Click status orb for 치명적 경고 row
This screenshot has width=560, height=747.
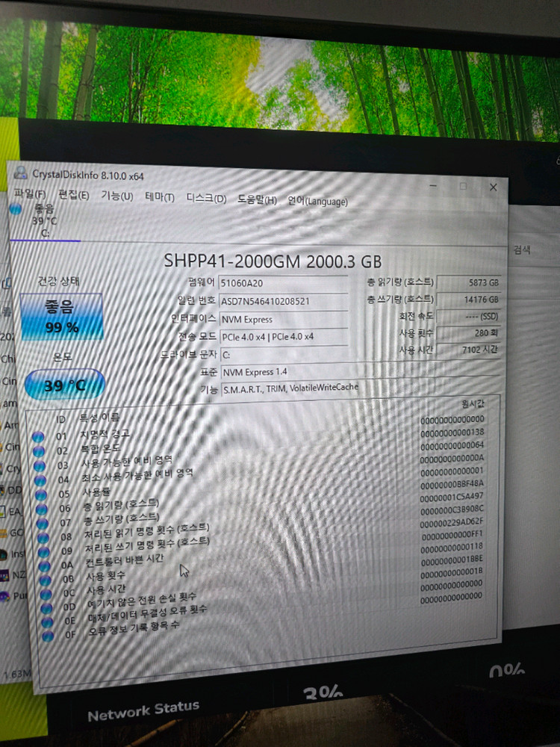[40, 437]
